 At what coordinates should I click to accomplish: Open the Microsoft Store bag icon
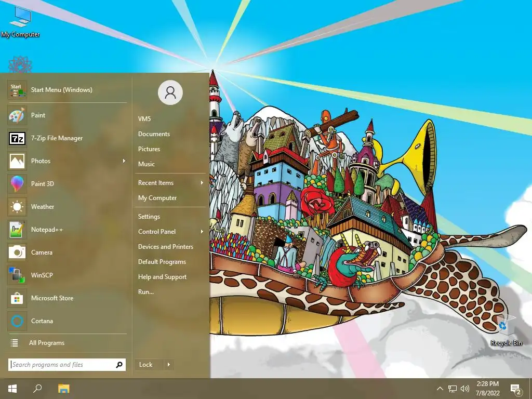click(17, 298)
